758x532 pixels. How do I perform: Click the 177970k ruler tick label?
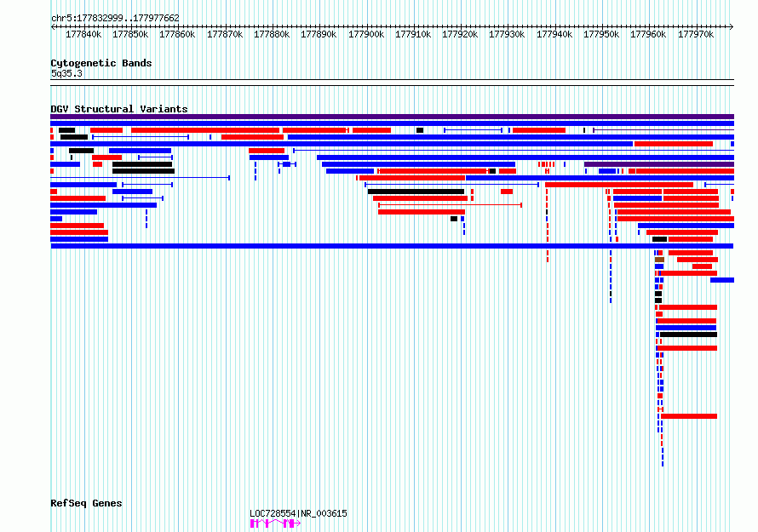pos(696,34)
